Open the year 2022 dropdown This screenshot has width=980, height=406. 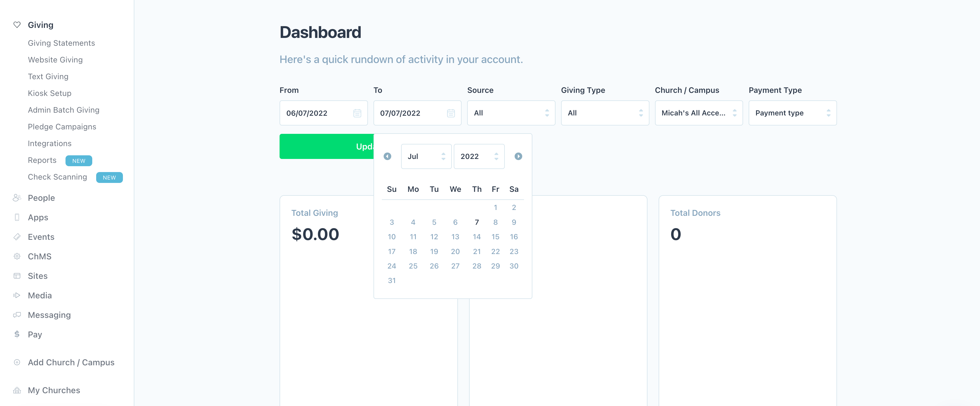[x=479, y=156]
